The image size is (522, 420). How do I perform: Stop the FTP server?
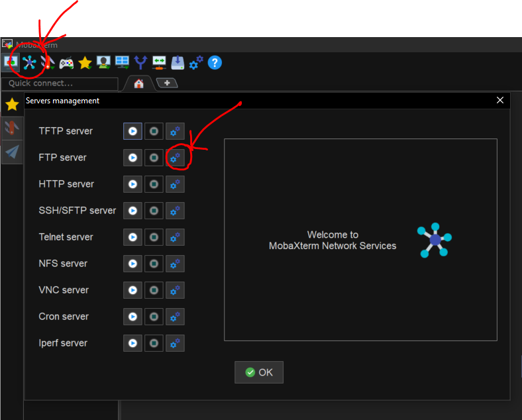pos(154,158)
